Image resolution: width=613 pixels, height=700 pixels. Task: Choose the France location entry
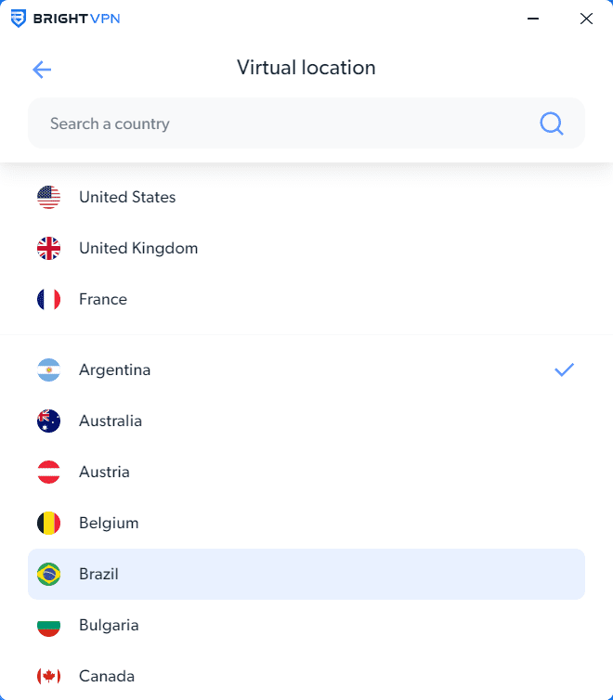103,299
